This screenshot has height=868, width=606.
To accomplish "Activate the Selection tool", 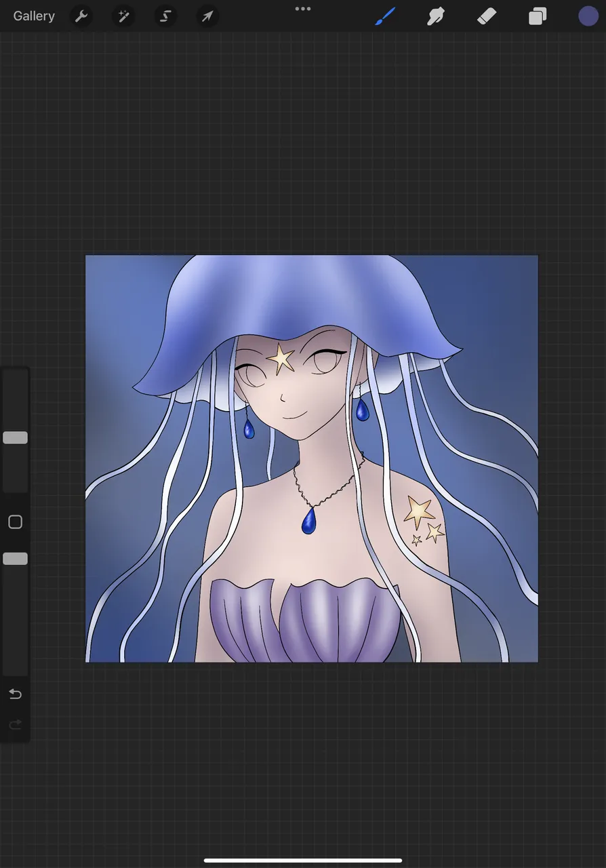I will click(x=165, y=16).
